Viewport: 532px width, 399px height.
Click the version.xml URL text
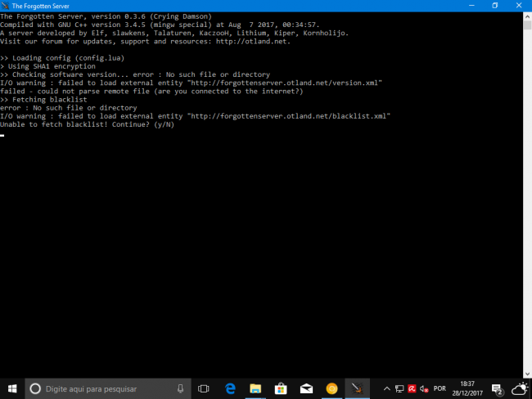284,83
